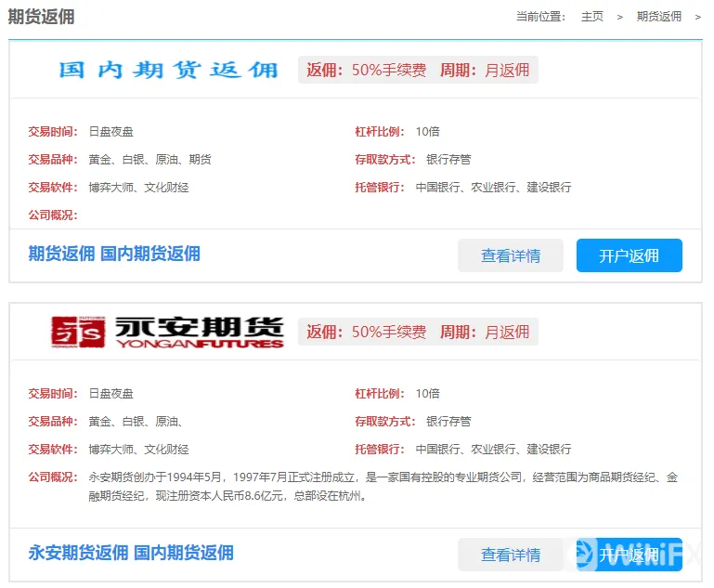714x588 pixels.
Task: Click 公司概况 description starting 永安期货创办于1994年5月
Action: [x=383, y=487]
